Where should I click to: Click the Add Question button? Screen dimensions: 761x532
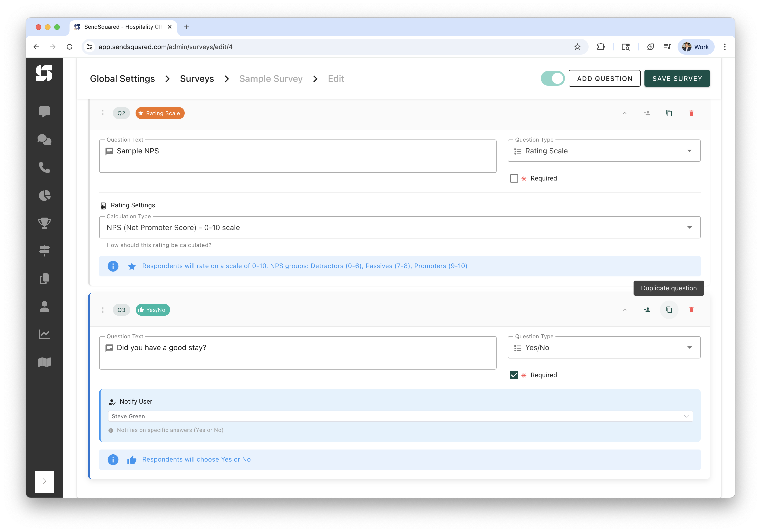(604, 79)
